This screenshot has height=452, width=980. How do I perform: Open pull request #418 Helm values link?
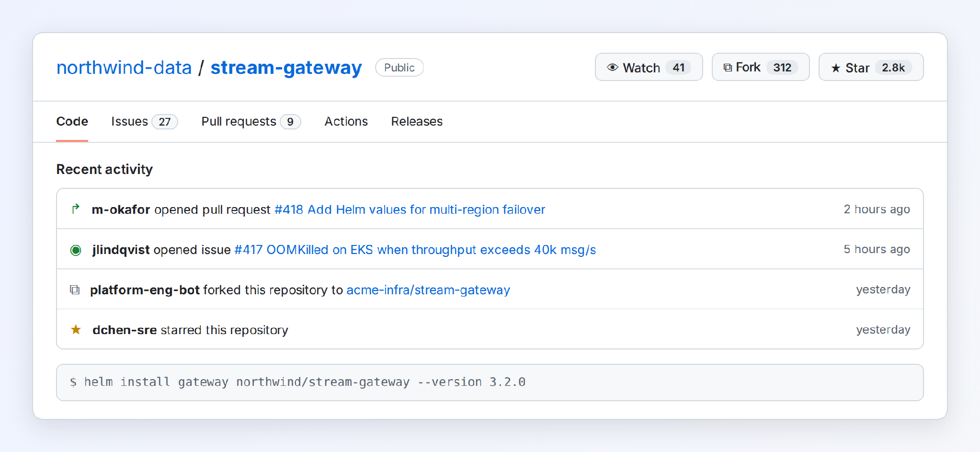point(410,209)
